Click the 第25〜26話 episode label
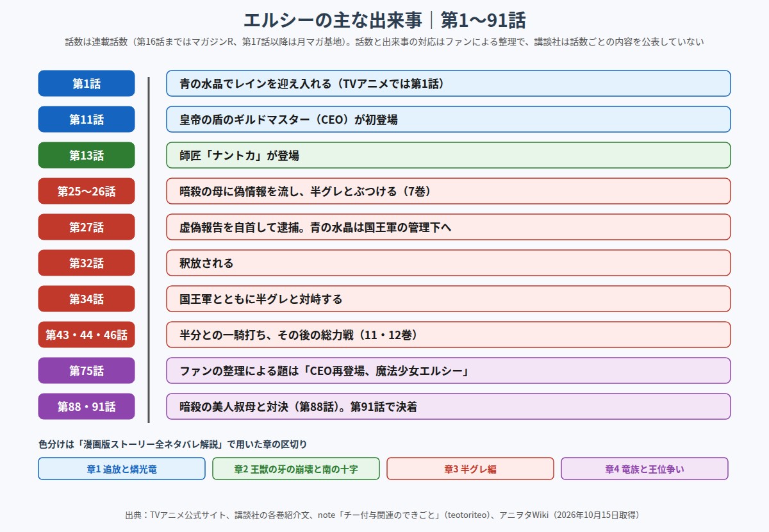The height and width of the screenshot is (532, 769). tap(87, 191)
